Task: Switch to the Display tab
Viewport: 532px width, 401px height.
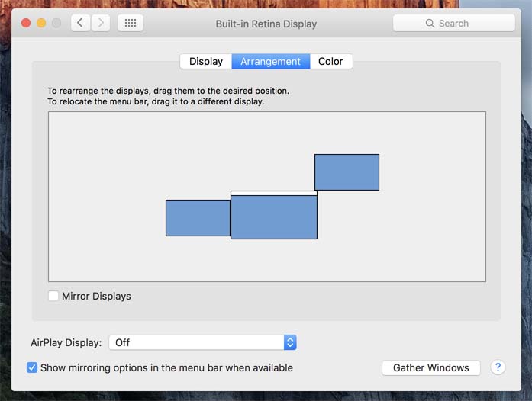Action: click(x=206, y=61)
